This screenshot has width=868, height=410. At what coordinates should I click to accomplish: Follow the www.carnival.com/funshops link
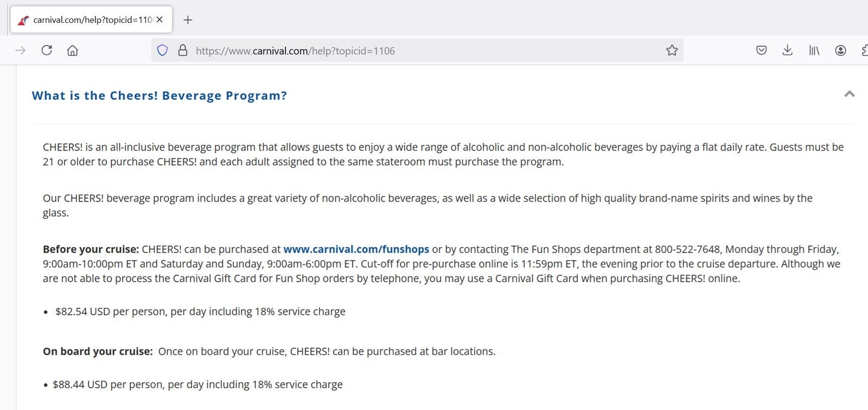[355, 249]
